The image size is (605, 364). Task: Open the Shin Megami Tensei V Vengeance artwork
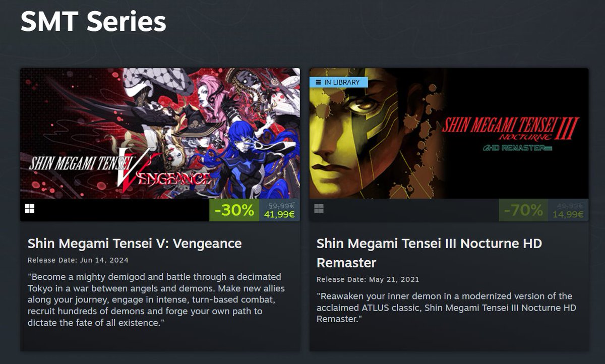point(160,133)
